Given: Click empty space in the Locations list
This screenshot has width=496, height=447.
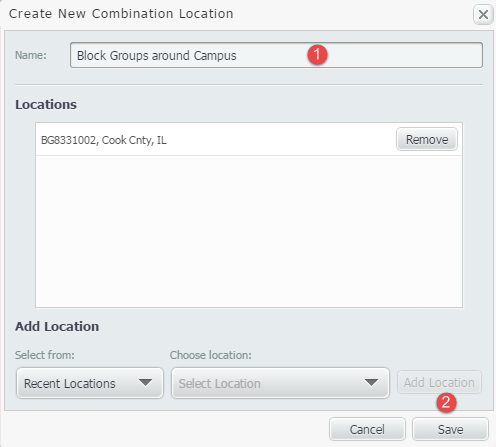Looking at the screenshot, I should pos(249,231).
